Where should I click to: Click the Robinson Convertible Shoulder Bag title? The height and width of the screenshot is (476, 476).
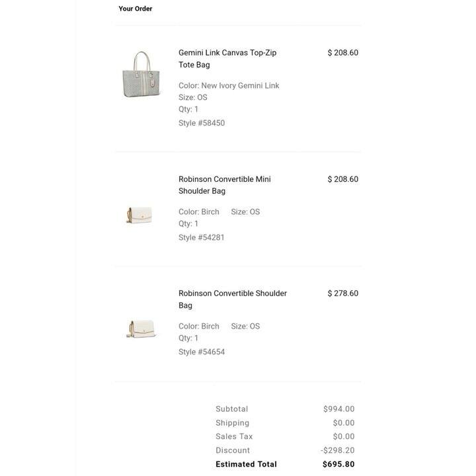tap(233, 299)
